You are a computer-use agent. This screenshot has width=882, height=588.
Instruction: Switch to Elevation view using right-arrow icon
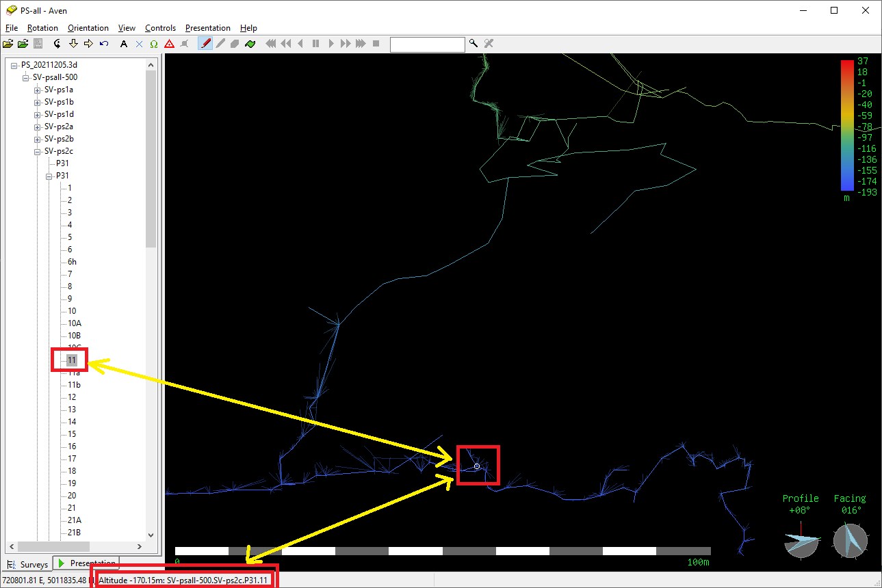click(88, 44)
